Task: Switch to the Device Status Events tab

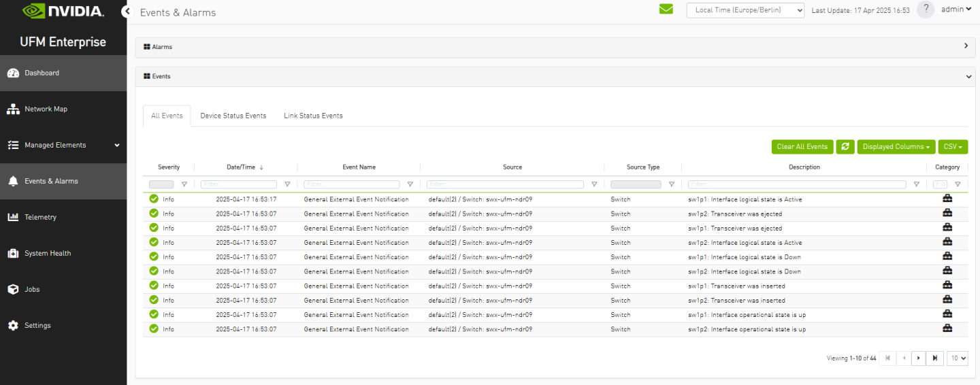Action: [x=233, y=116]
